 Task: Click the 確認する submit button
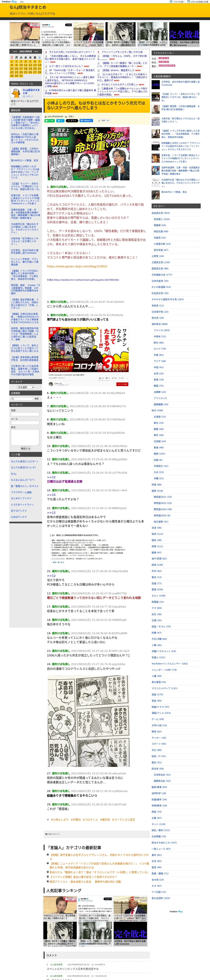26,449
